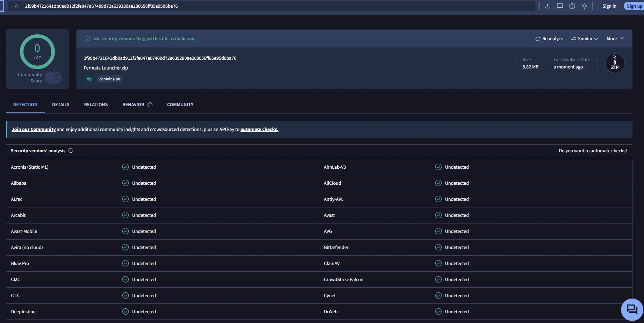Upvote the community score
The height and width of the screenshot is (323, 644).
pos(57,75)
